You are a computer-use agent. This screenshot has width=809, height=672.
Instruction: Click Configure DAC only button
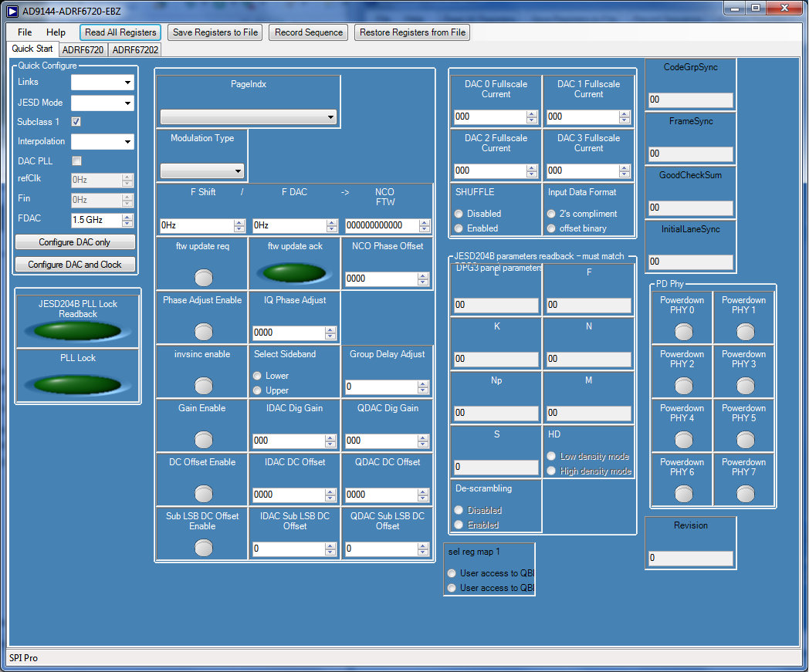click(75, 242)
